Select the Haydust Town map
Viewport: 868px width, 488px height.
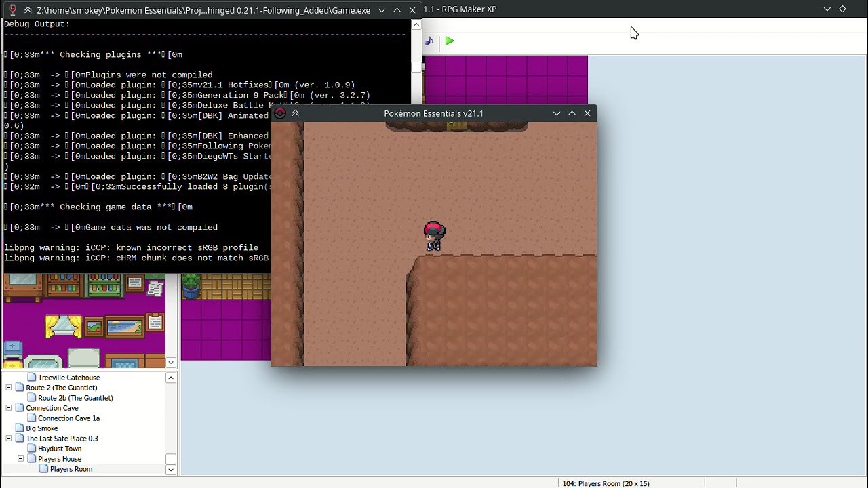(59, 449)
